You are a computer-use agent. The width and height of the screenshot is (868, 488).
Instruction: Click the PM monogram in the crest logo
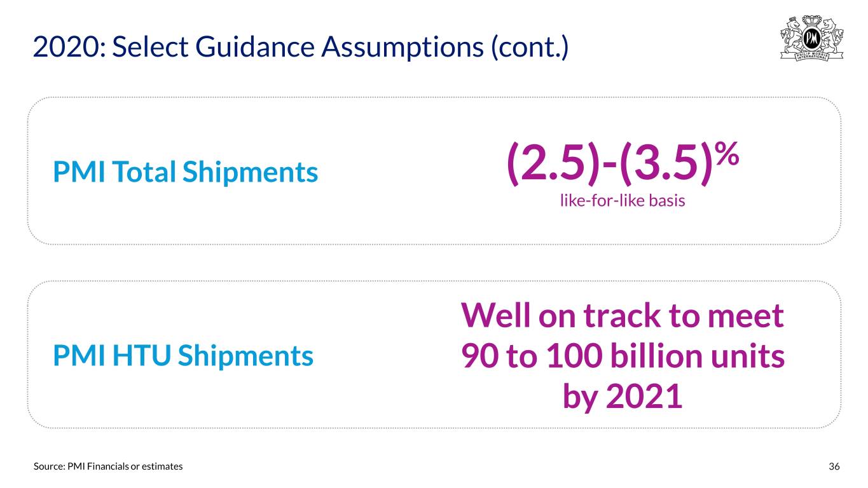coord(811,39)
